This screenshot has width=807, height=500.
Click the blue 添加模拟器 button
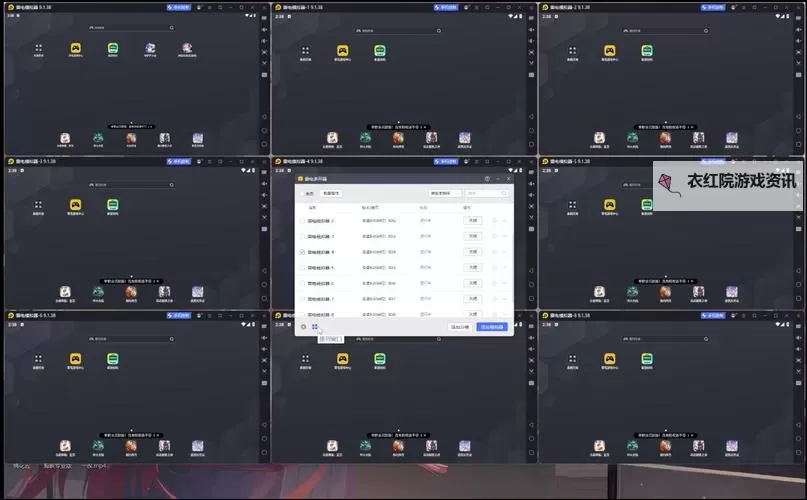pos(492,326)
